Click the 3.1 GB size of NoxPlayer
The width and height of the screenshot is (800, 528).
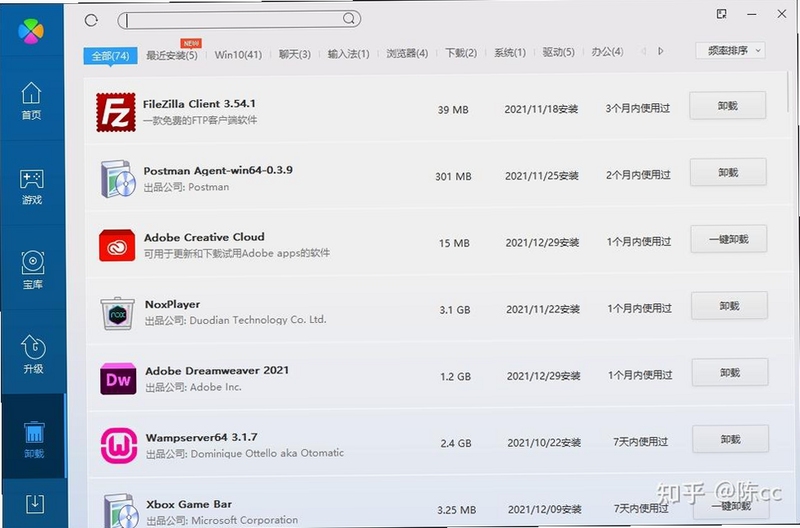click(x=455, y=310)
